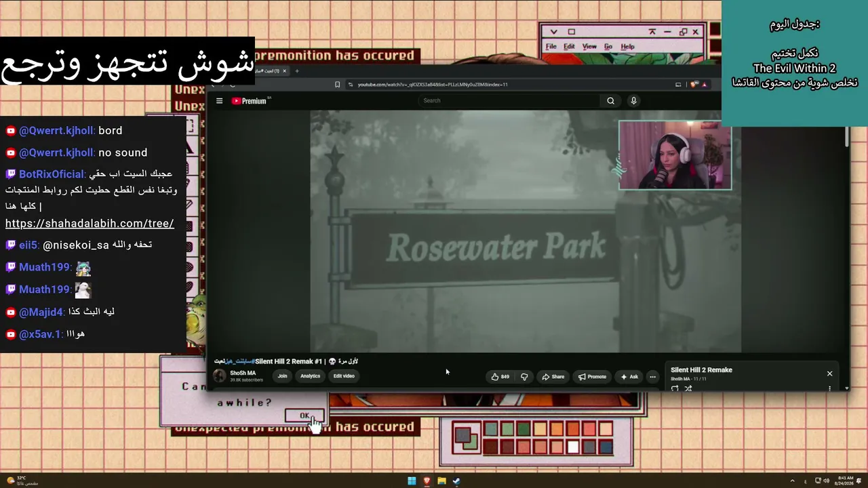Click the browser page vertical scrollbar
Screen dimensions: 868x488
pyautogui.click(x=847, y=136)
